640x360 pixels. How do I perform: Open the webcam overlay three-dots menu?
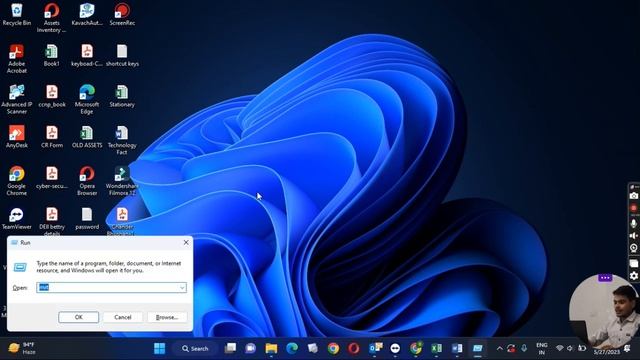tap(605, 278)
